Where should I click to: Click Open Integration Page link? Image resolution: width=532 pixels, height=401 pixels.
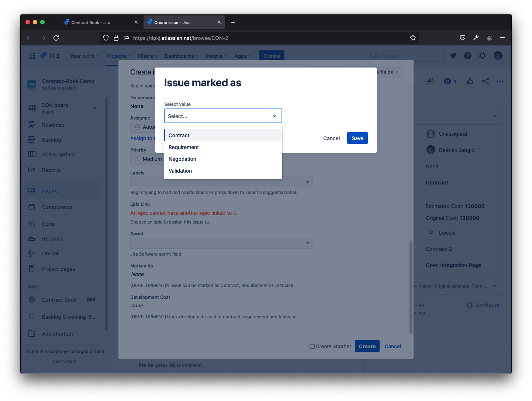[x=453, y=265]
